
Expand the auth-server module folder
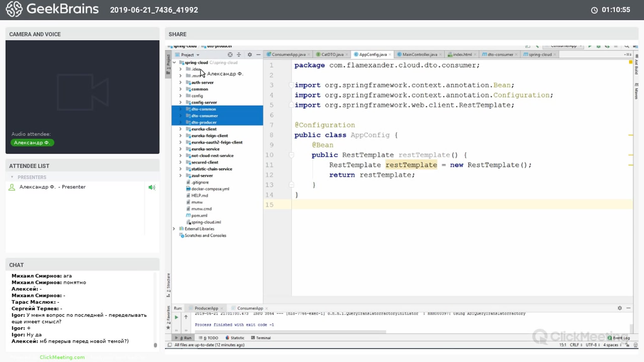click(180, 82)
